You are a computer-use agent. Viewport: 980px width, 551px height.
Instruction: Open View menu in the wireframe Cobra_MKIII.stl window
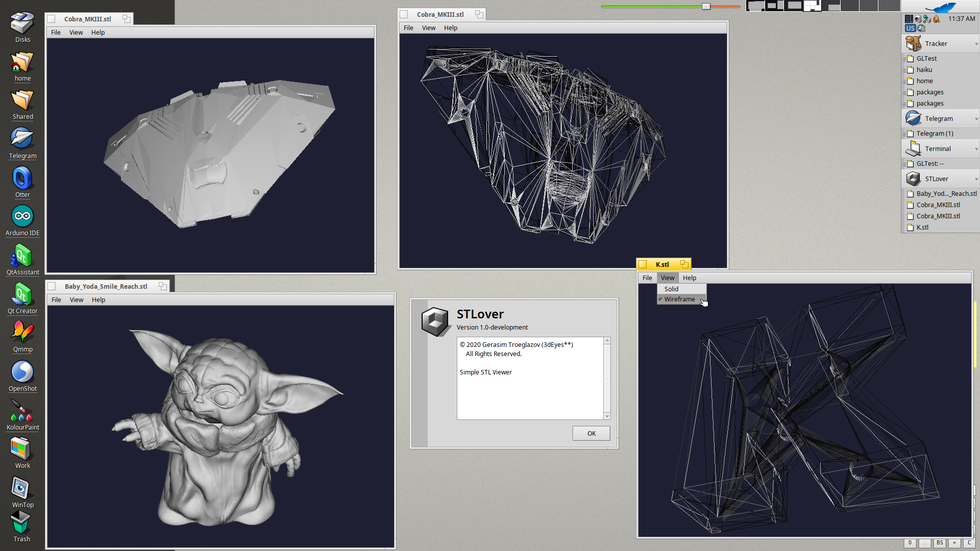(429, 28)
